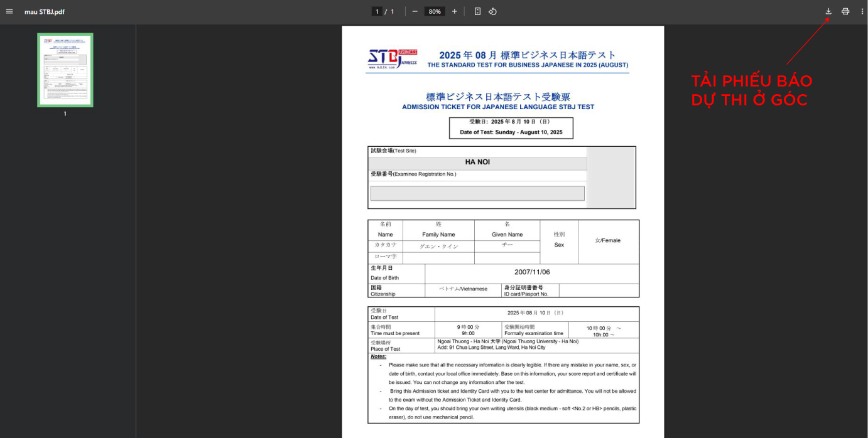Click the 'Time must be present' label
The image size is (868, 438).
395,333
